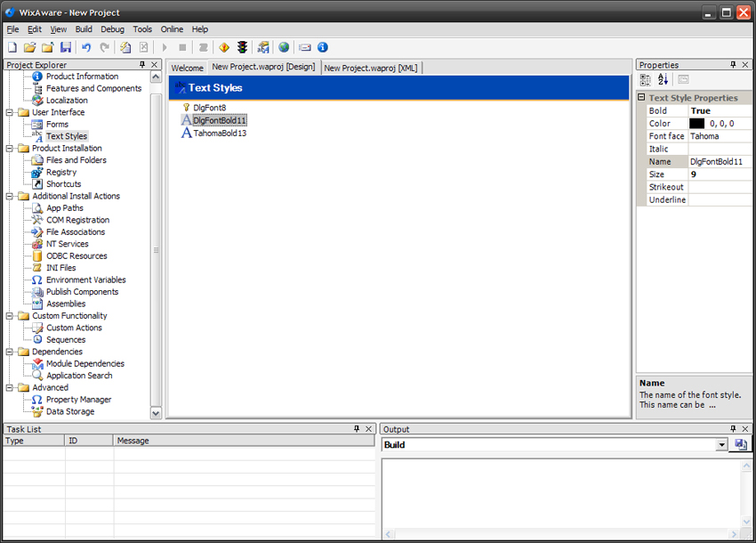Viewport: 756px width, 543px height.
Task: Click the blue info circle toolbar icon
Action: (x=323, y=47)
